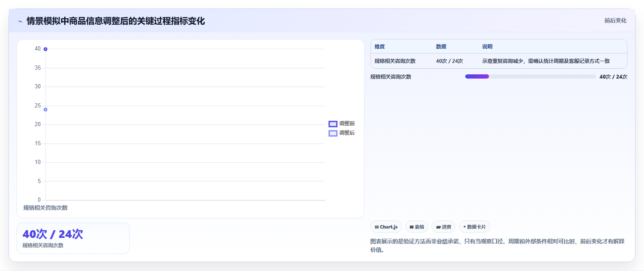The height and width of the screenshot is (271, 644).
Task: Click the 进度 chip icon
Action: pyautogui.click(x=438, y=227)
